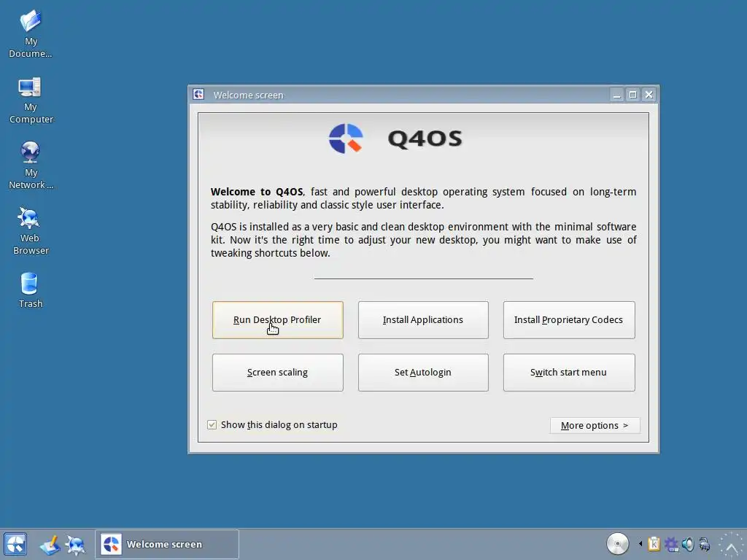Expand More options in Welcome screen
Screen dimensions: 747x560
click(x=595, y=425)
